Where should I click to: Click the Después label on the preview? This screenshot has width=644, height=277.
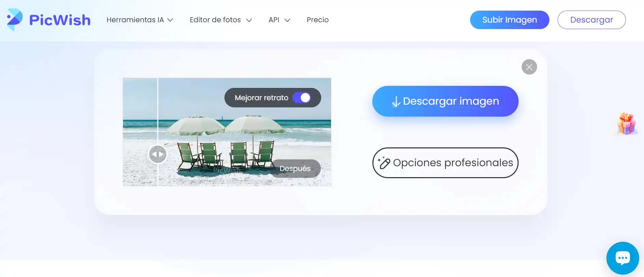pos(295,169)
